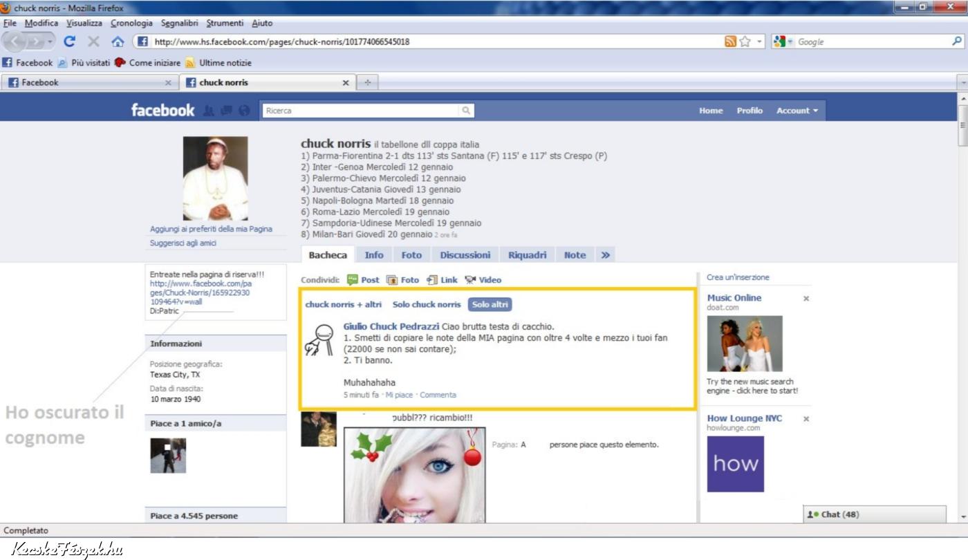Filter wall to Solo chuck norris

pyautogui.click(x=427, y=304)
